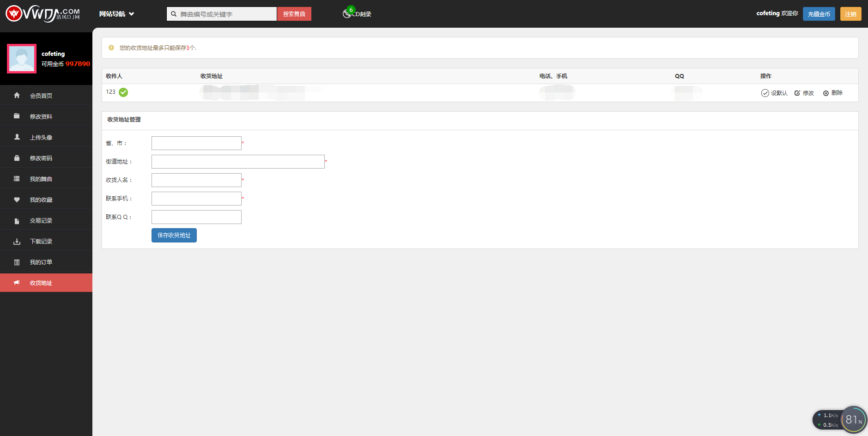Click the yellow notice info icon
868x436 pixels.
pos(111,48)
